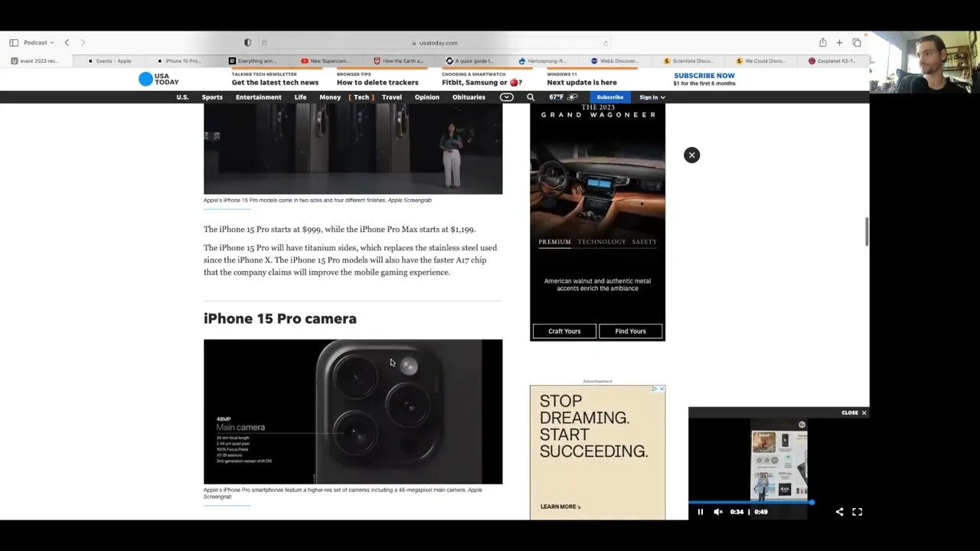This screenshot has height=551, width=980.
Task: Open the Entertainment section menu
Action: tap(259, 97)
